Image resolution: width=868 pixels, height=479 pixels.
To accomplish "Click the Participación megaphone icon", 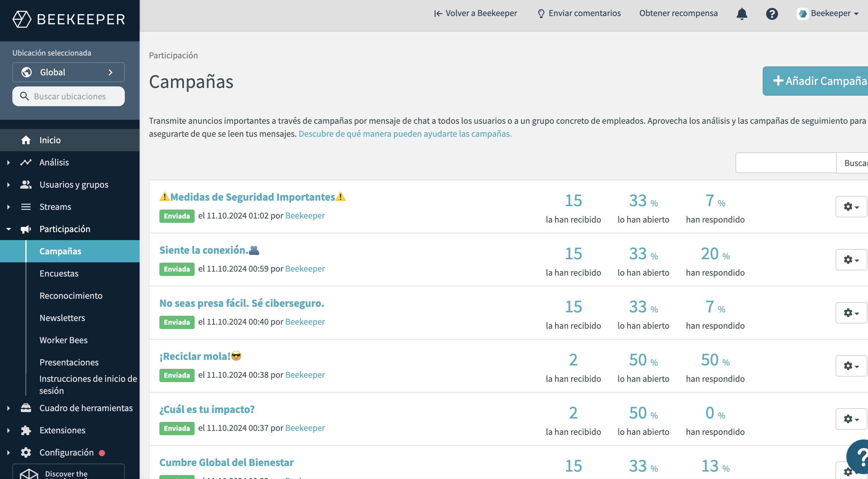I will [x=26, y=229].
